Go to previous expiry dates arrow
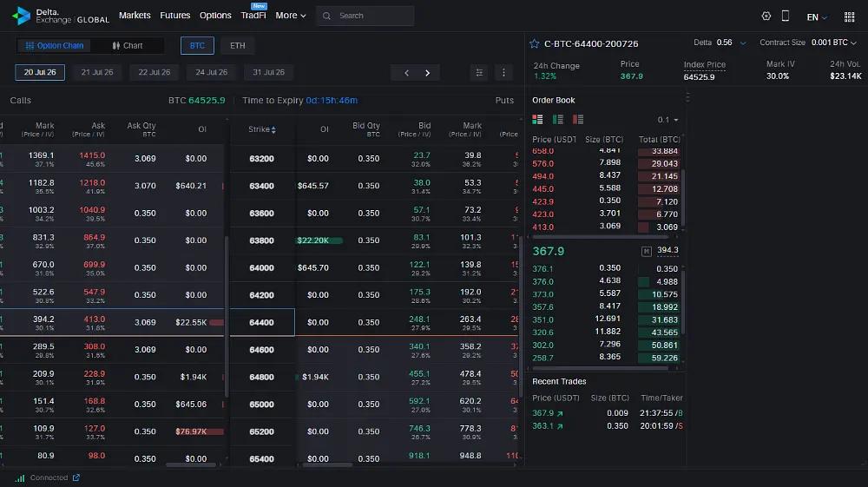Image resolution: width=868 pixels, height=487 pixels. point(406,73)
